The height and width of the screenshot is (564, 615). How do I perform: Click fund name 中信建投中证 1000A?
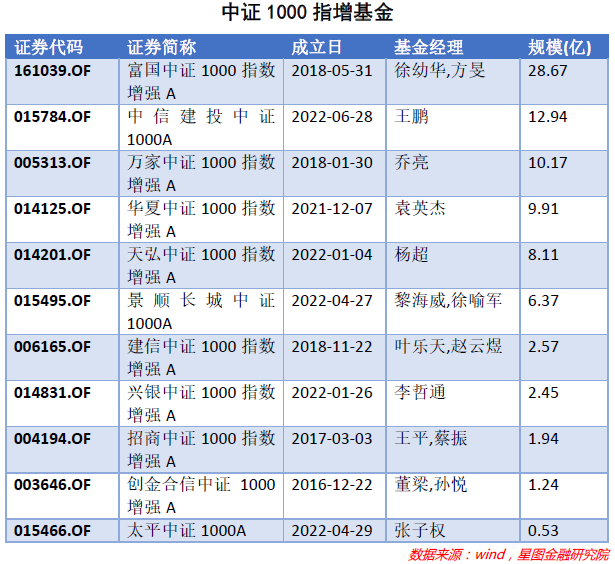point(201,128)
